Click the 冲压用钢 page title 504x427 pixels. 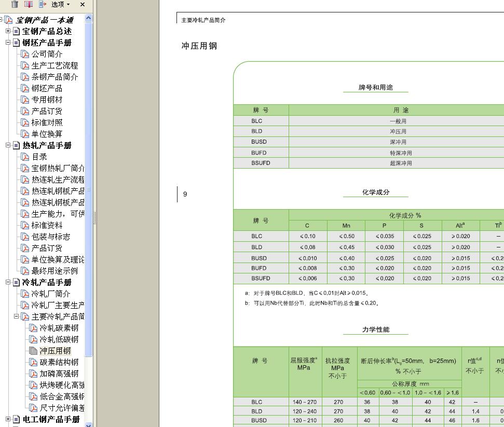[x=199, y=46]
